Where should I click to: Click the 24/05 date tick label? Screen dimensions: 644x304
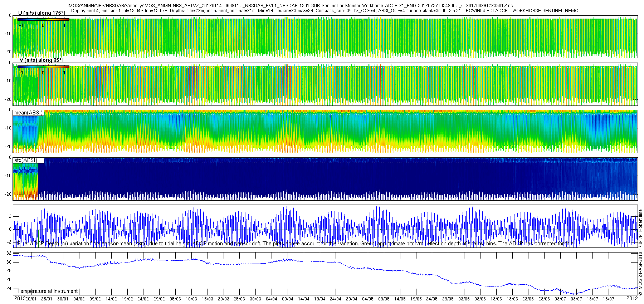point(432,299)
